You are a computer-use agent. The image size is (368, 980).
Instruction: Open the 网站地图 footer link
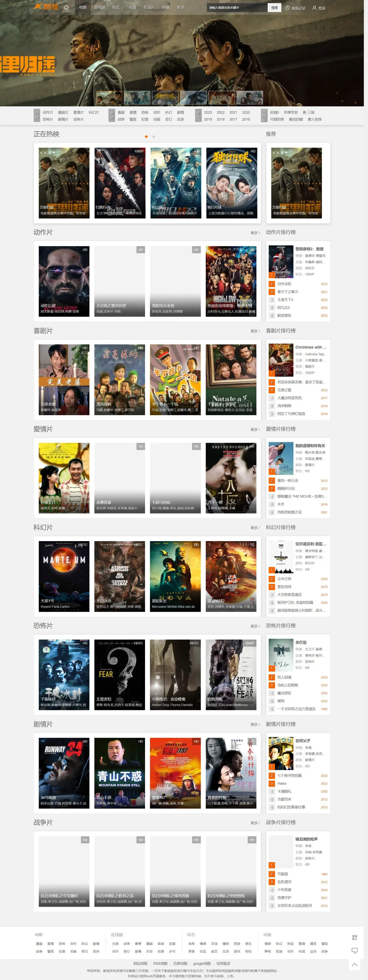140,964
